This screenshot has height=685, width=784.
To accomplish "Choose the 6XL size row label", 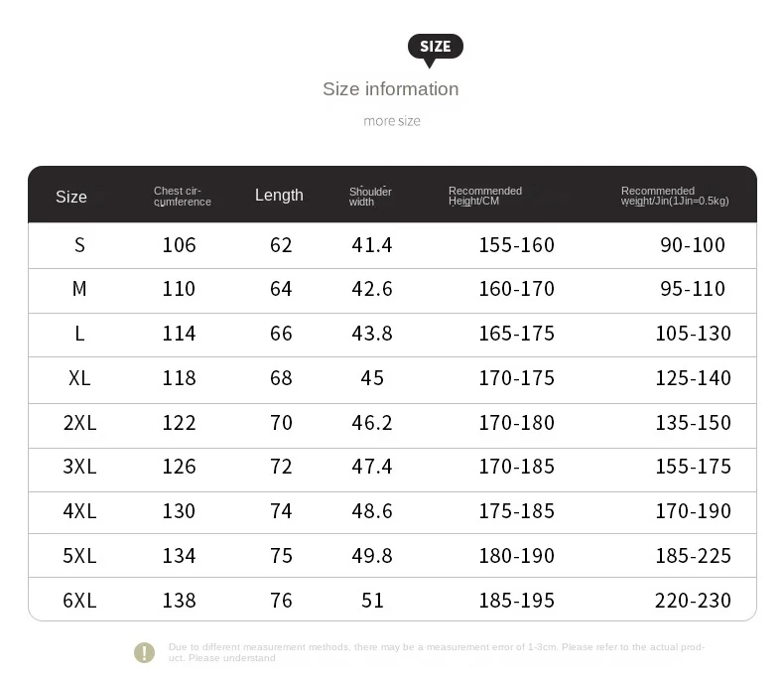I will (x=79, y=601).
